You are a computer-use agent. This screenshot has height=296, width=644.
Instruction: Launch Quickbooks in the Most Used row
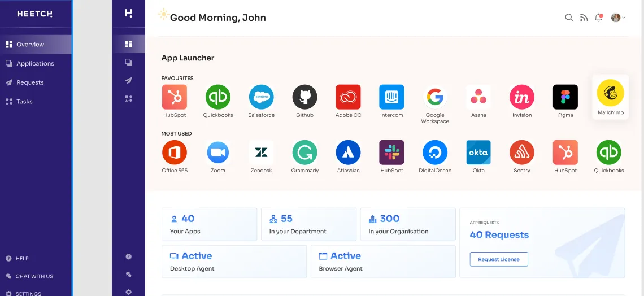pos(608,153)
